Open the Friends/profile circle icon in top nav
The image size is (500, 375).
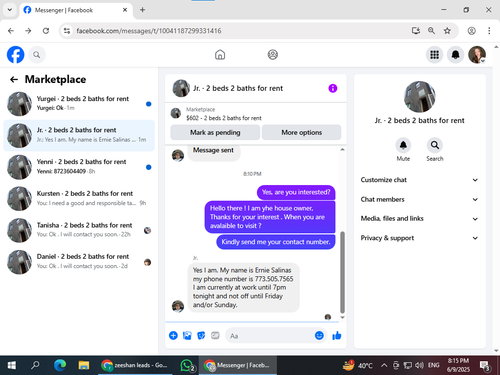pos(273,55)
